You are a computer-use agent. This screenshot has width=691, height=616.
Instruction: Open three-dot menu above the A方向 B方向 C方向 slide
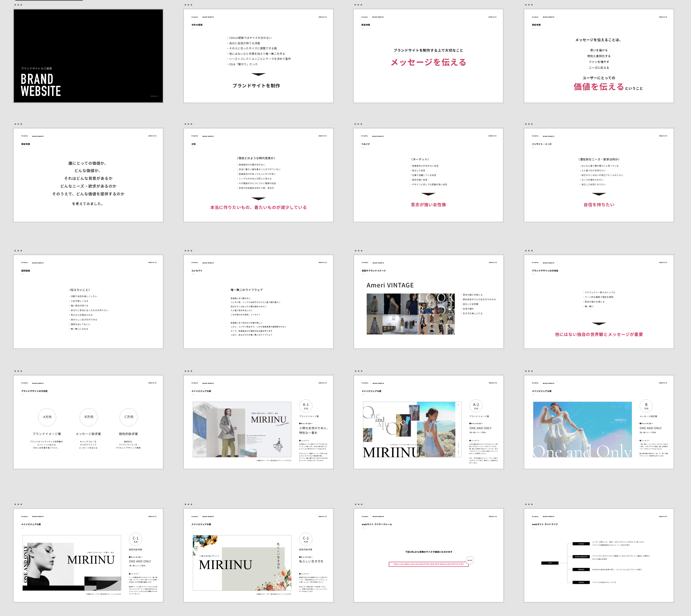tap(18, 371)
